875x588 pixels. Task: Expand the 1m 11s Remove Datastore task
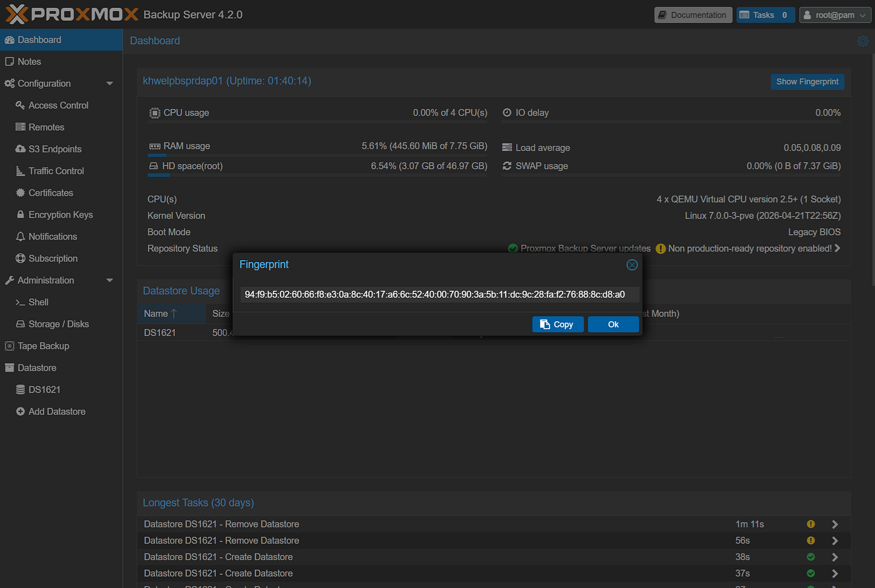[835, 524]
